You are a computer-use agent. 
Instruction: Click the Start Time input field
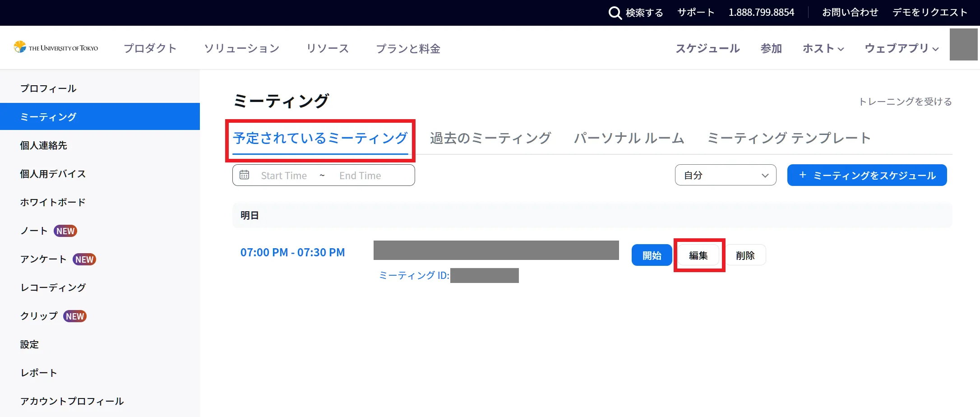point(284,176)
